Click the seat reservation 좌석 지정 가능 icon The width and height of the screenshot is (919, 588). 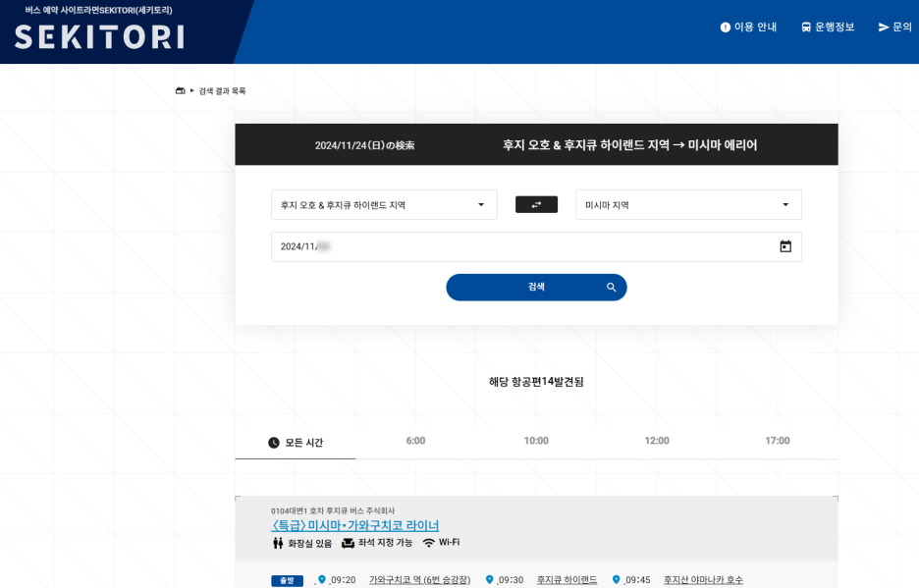coord(349,543)
